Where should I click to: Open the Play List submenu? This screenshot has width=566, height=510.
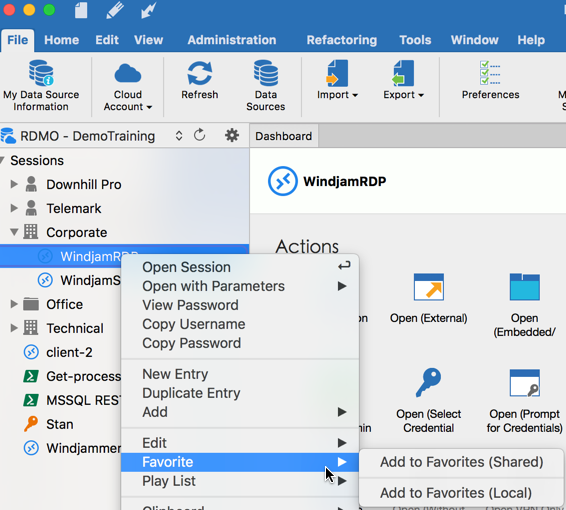[x=240, y=481]
